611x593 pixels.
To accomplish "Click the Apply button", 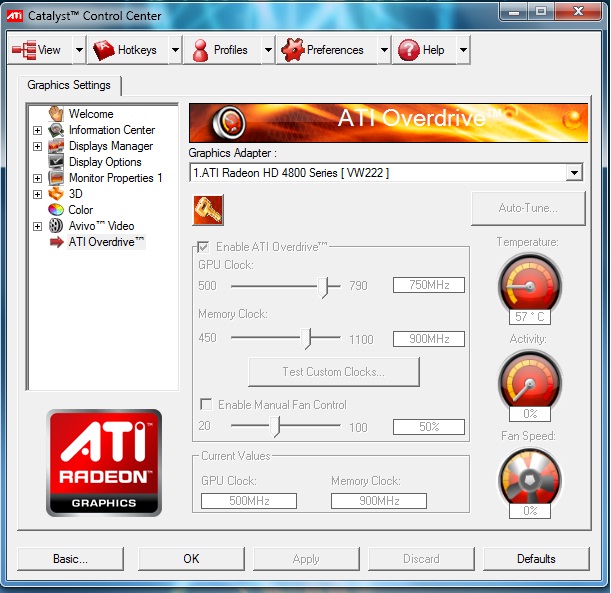I will click(306, 559).
